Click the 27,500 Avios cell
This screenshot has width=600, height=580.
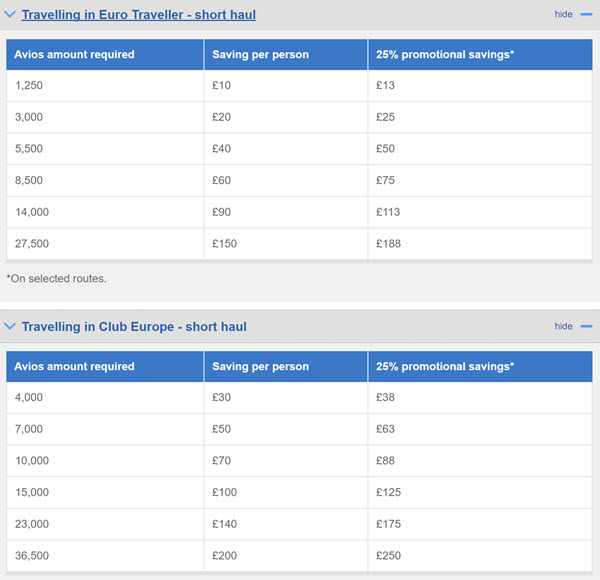pyautogui.click(x=35, y=243)
